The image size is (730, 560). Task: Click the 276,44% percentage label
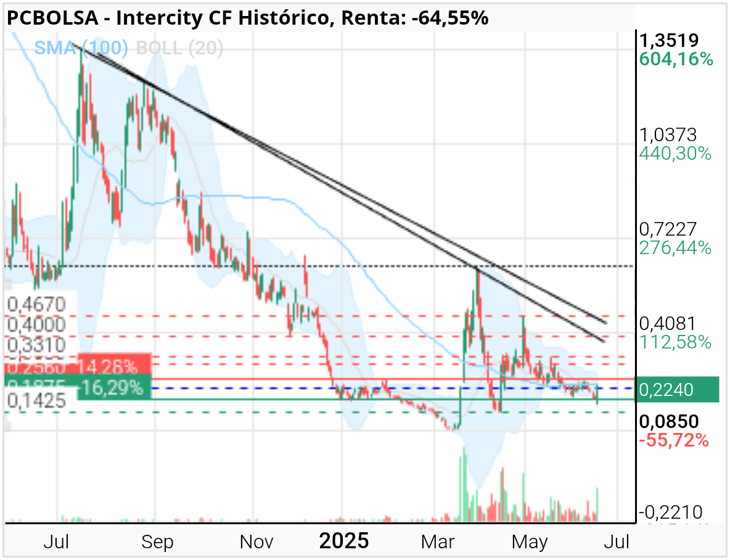click(x=675, y=248)
